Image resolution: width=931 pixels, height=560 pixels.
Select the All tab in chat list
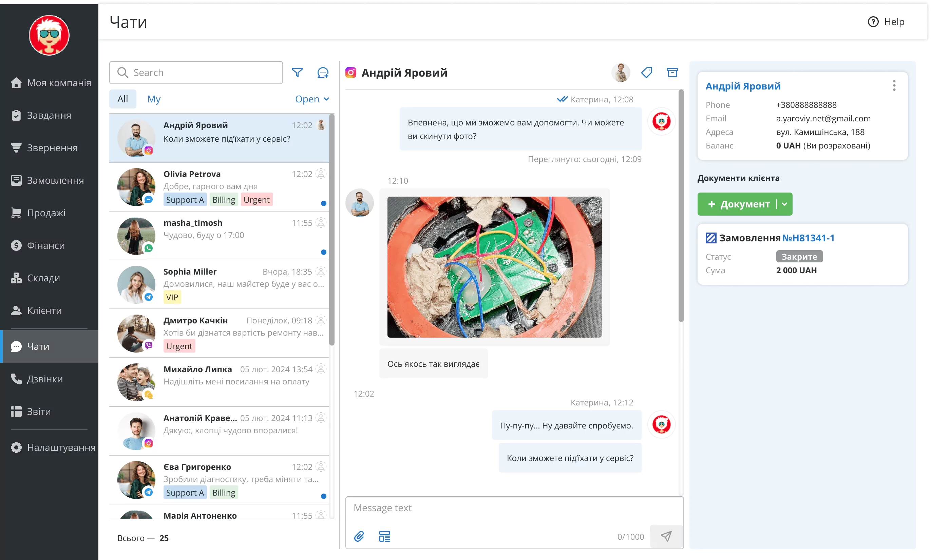click(x=122, y=99)
